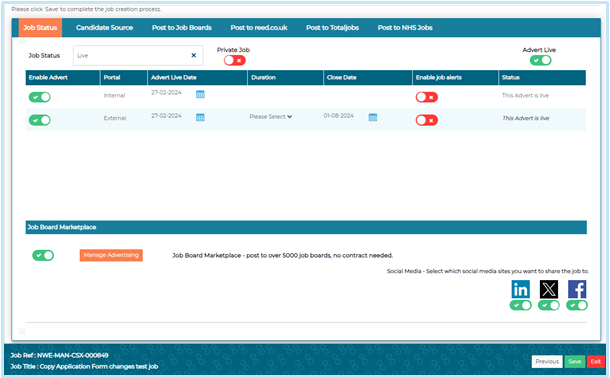This screenshot has width=610, height=378.
Task: Switch to the Job Status tab
Action: click(x=40, y=28)
